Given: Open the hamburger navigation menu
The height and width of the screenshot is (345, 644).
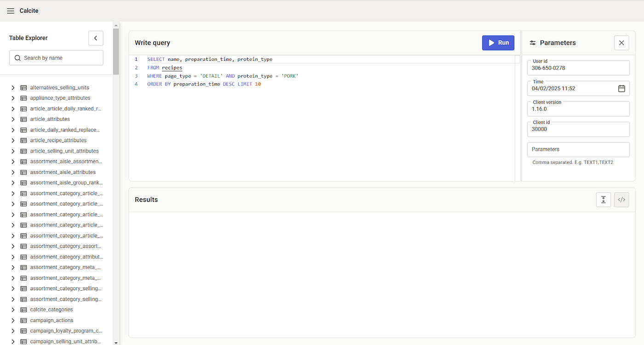Looking at the screenshot, I should click(10, 11).
